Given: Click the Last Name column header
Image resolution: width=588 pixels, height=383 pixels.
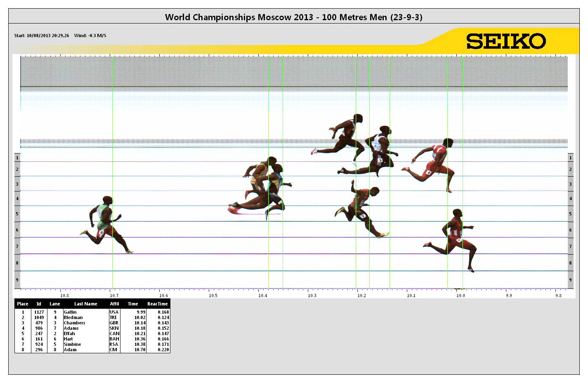Looking at the screenshot, I should tap(85, 304).
